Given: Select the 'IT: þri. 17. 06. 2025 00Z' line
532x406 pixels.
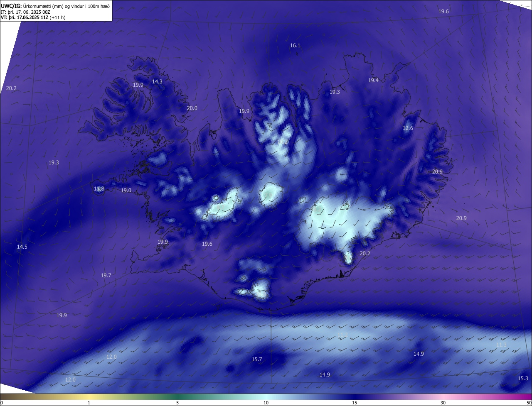Looking at the screenshot, I should (x=25, y=12).
